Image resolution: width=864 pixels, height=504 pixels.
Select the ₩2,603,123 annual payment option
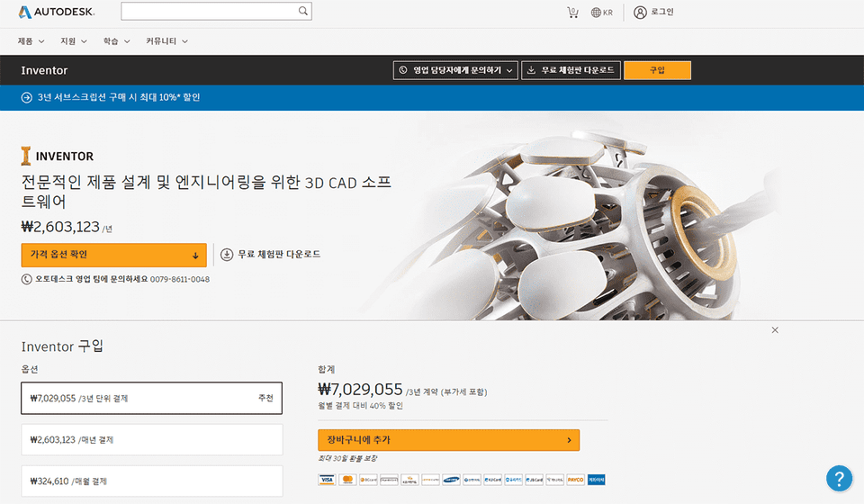pos(151,439)
